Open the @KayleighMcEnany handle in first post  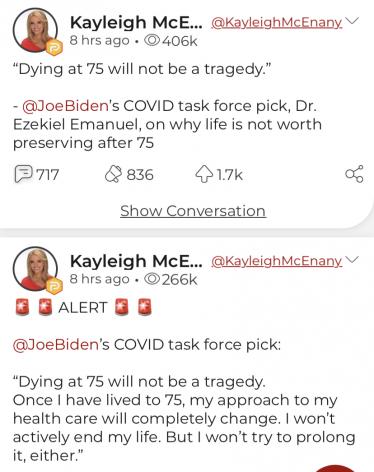pos(277,22)
